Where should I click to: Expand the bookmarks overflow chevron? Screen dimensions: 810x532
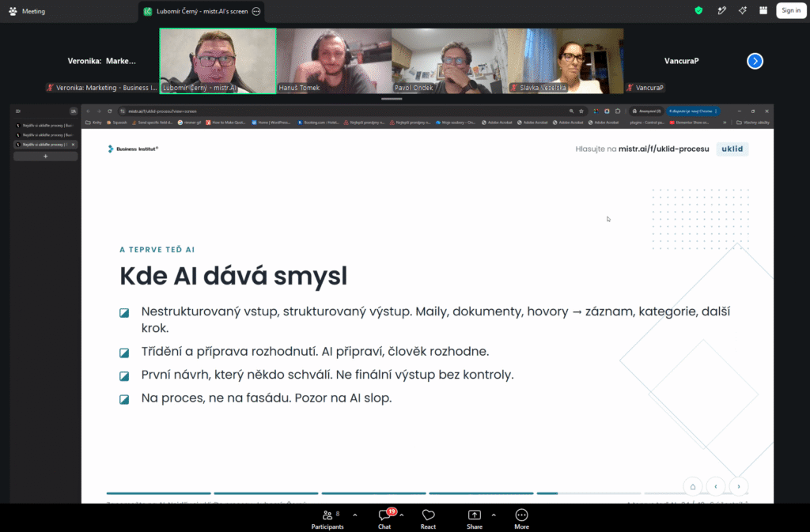click(725, 123)
